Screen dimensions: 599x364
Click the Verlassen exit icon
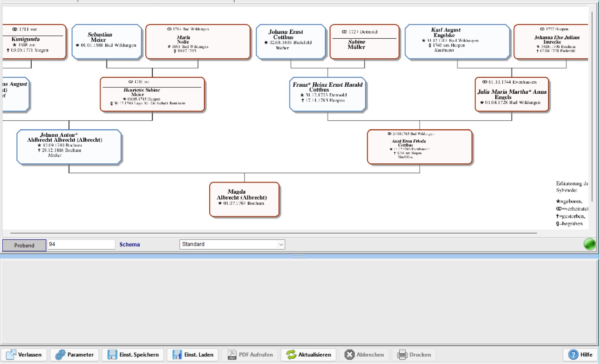pos(11,354)
